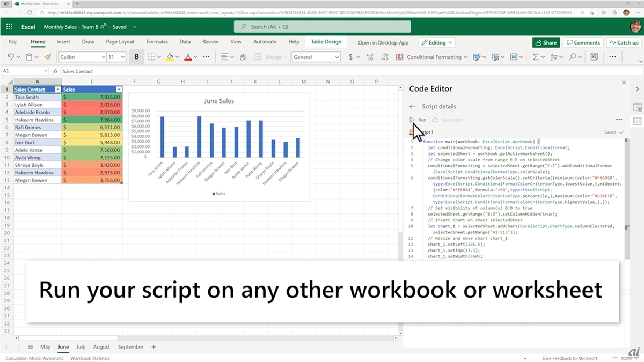The width and height of the screenshot is (644, 362).
Task: Open the Record Actions side-pane icon
Action: [637, 107]
